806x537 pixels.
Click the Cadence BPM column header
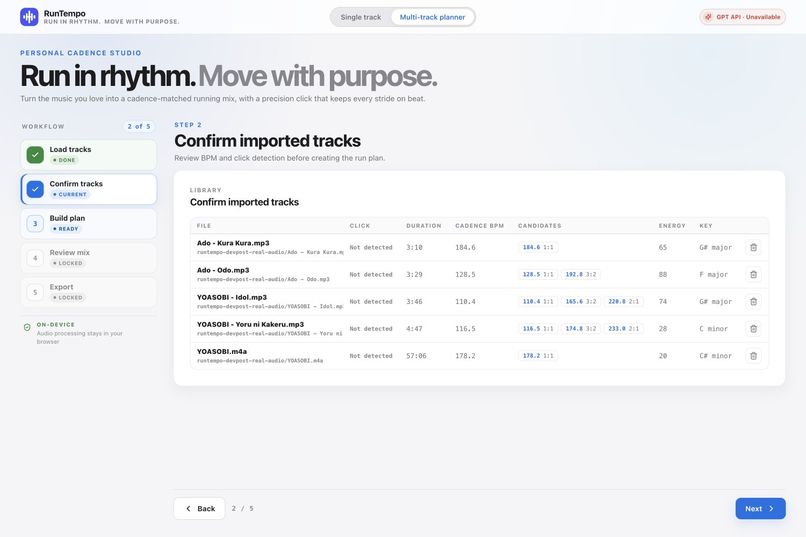point(479,226)
